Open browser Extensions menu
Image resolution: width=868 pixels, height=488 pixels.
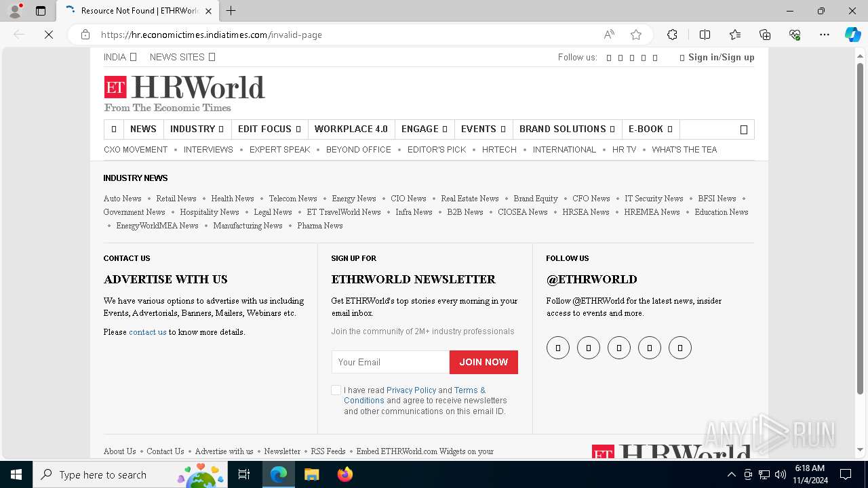tap(672, 35)
